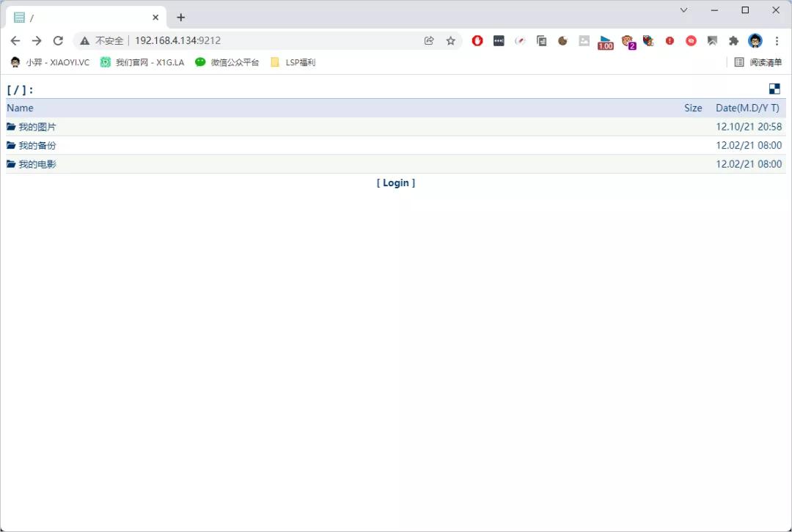This screenshot has height=532, width=792.
Task: Click the layout switch icon above the file list
Action: [774, 88]
